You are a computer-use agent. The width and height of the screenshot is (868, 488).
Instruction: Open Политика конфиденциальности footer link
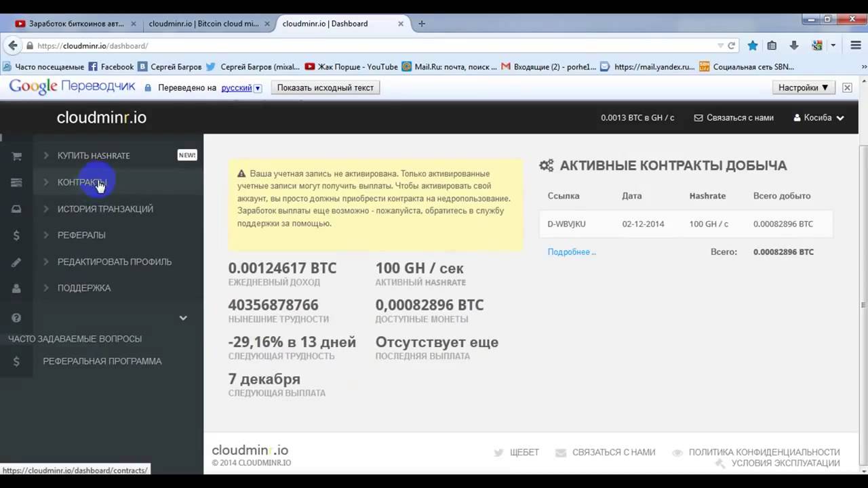coord(764,453)
